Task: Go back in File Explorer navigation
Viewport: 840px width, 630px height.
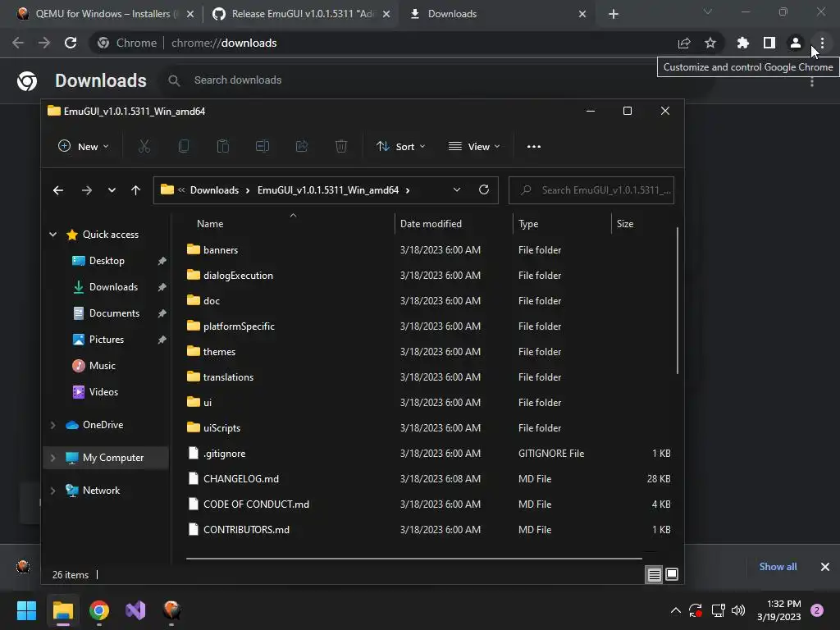Action: click(58, 190)
